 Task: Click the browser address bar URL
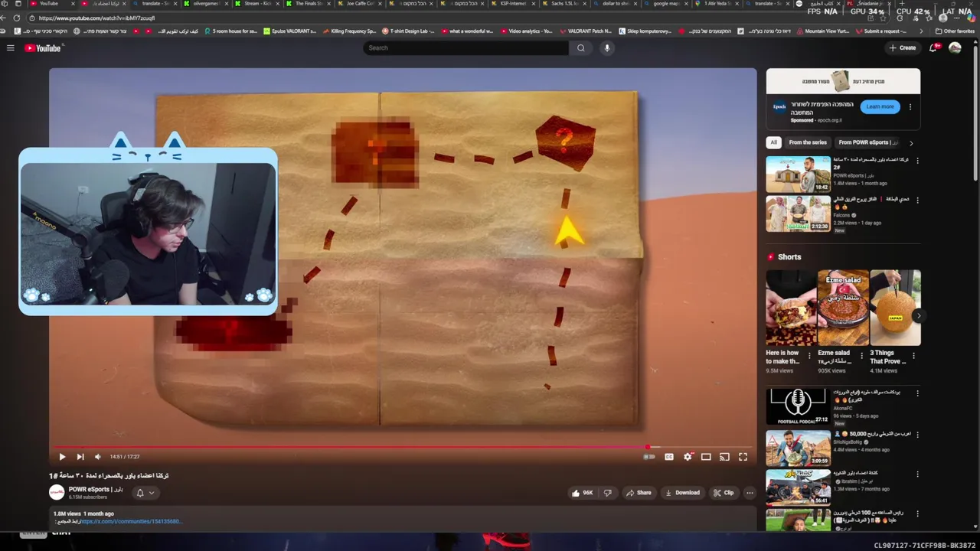point(96,18)
